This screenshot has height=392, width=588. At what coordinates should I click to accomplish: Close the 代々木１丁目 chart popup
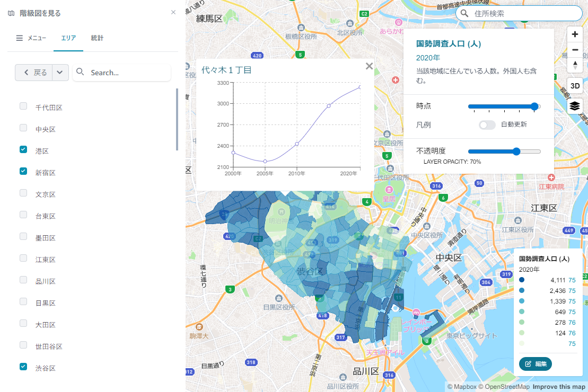click(x=370, y=66)
